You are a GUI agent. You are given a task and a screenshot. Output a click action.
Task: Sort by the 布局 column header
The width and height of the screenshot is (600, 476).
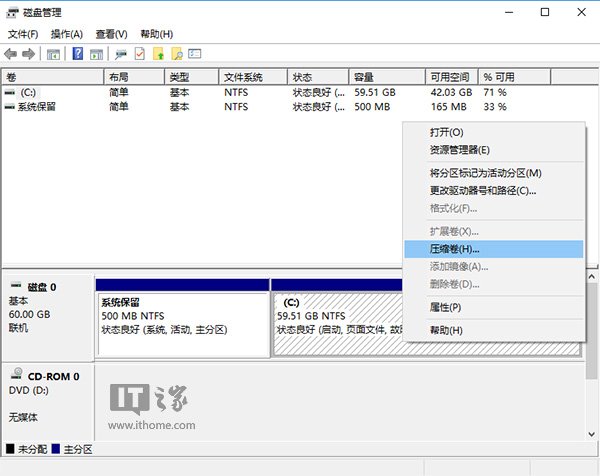134,77
